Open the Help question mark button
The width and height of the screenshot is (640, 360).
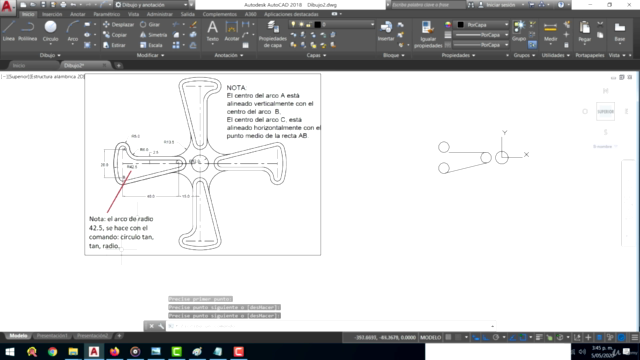[x=561, y=5]
